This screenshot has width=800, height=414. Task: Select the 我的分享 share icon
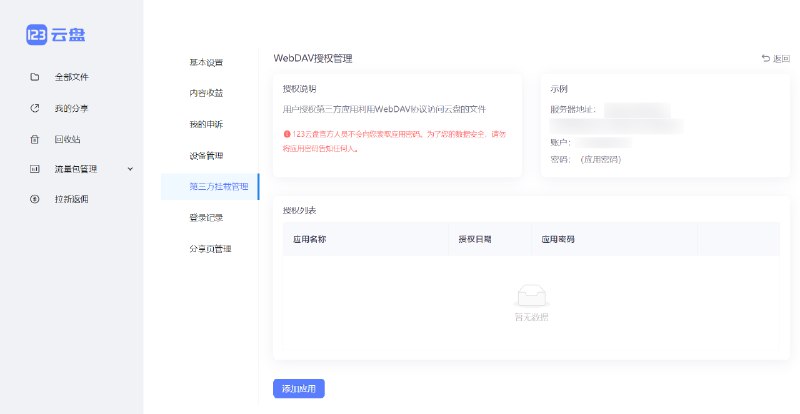click(35, 108)
